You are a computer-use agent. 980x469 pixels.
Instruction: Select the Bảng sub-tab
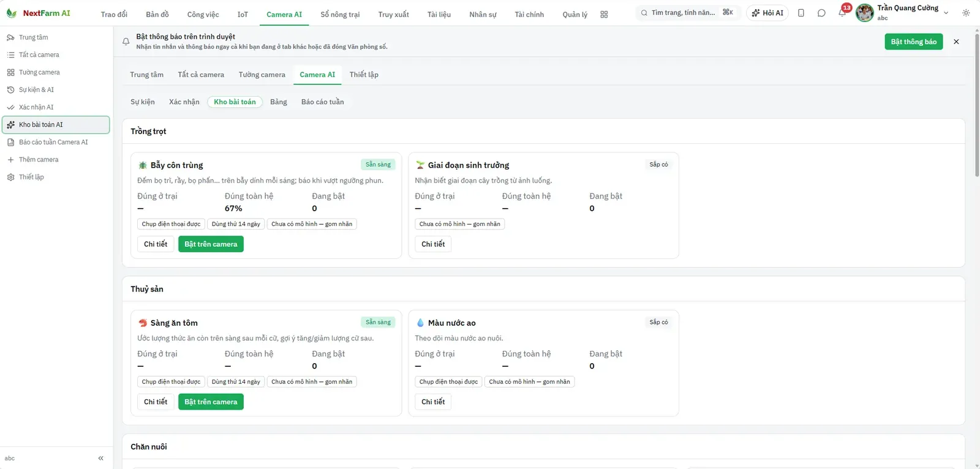279,102
